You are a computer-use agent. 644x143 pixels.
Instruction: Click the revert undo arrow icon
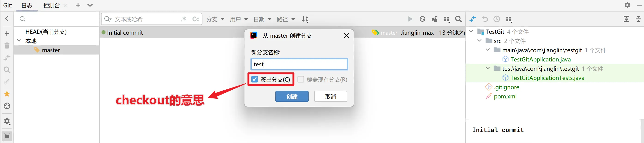click(485, 19)
